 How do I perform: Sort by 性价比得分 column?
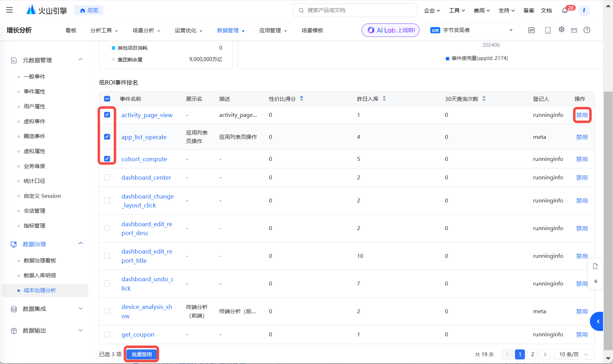[302, 98]
